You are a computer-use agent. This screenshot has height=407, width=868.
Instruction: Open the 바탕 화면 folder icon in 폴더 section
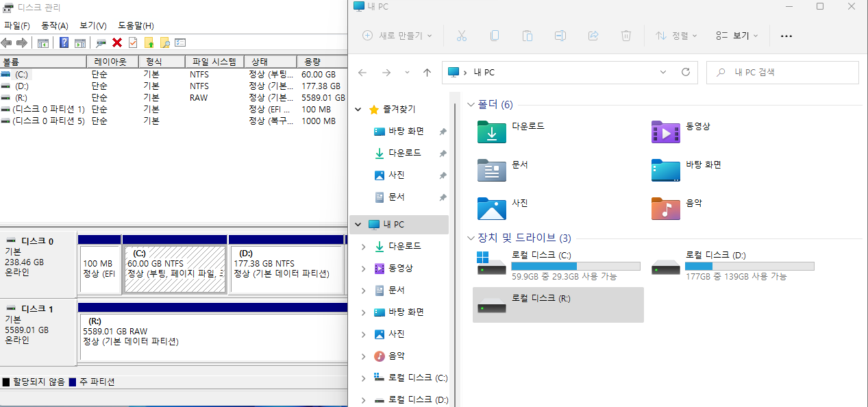click(x=665, y=170)
